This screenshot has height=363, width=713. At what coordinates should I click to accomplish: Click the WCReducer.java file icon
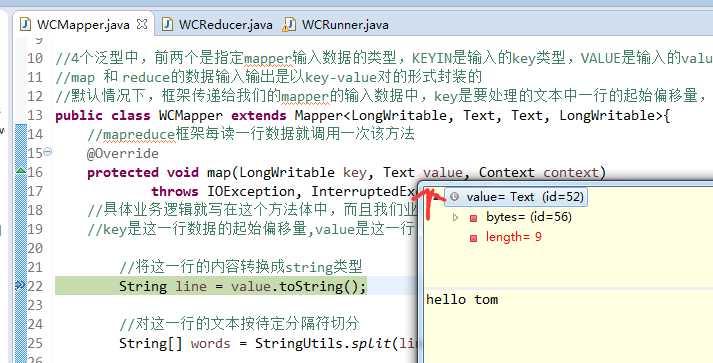click(168, 24)
